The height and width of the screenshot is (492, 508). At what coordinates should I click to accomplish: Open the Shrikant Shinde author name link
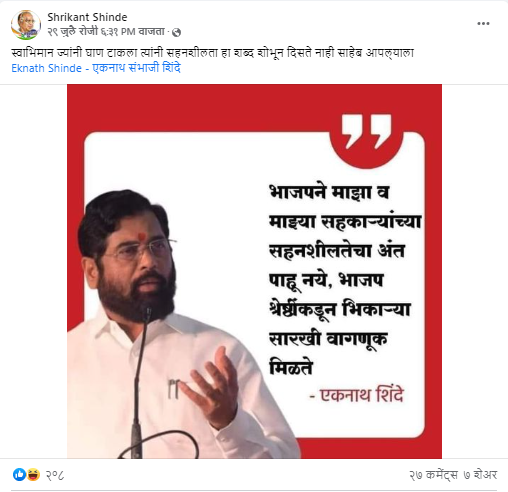coord(87,17)
